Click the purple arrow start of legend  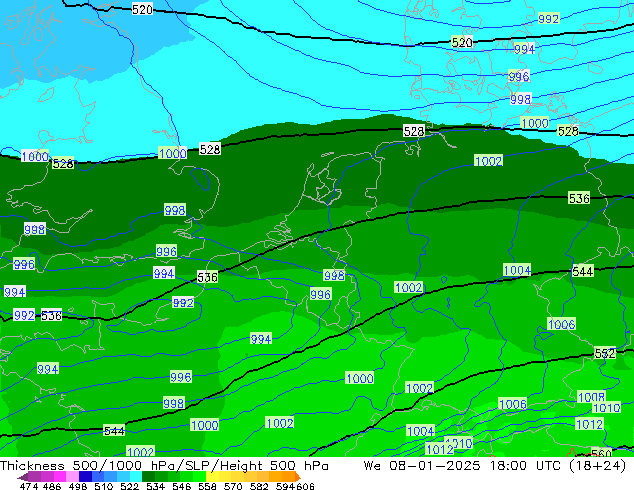point(22,477)
